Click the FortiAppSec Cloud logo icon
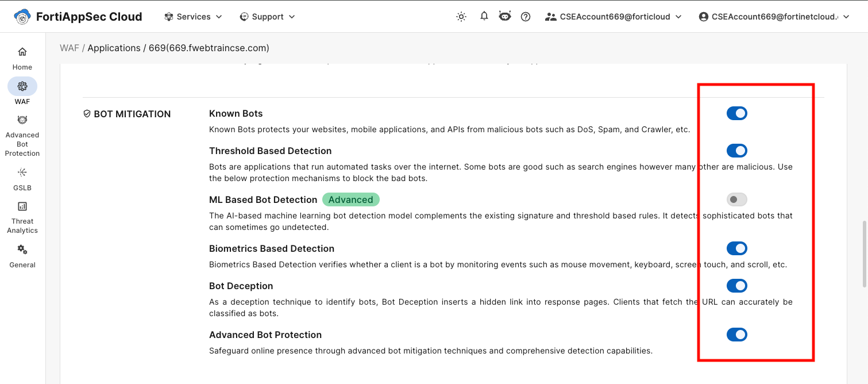Image resolution: width=868 pixels, height=384 pixels. (22, 17)
